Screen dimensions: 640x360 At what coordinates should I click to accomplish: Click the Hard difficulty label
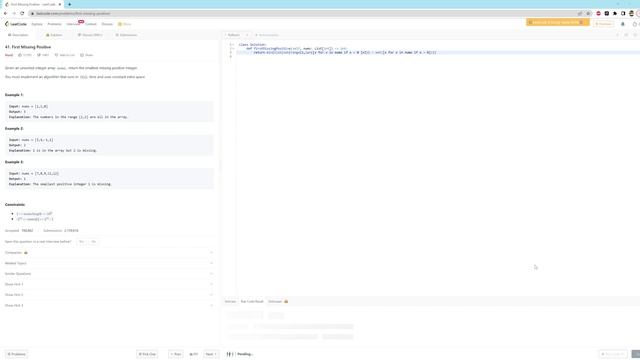9,55
